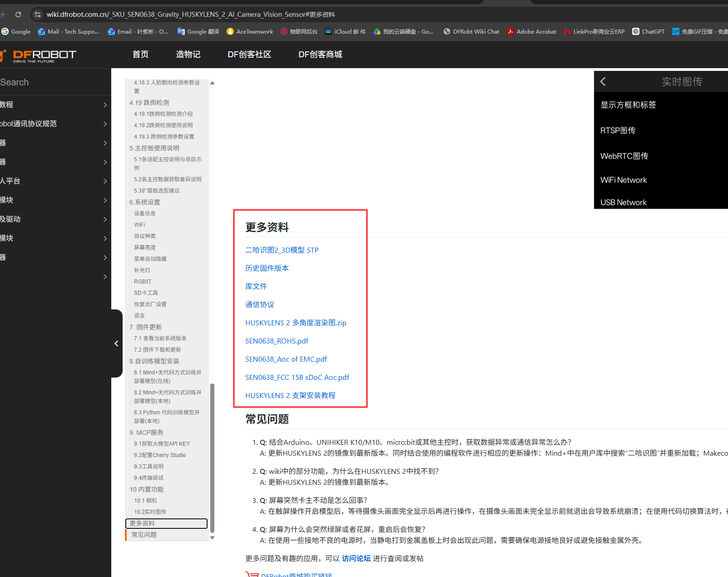The width and height of the screenshot is (728, 577).
Task: Jump to 8.自训练模型安装 in contents
Action: click(154, 361)
